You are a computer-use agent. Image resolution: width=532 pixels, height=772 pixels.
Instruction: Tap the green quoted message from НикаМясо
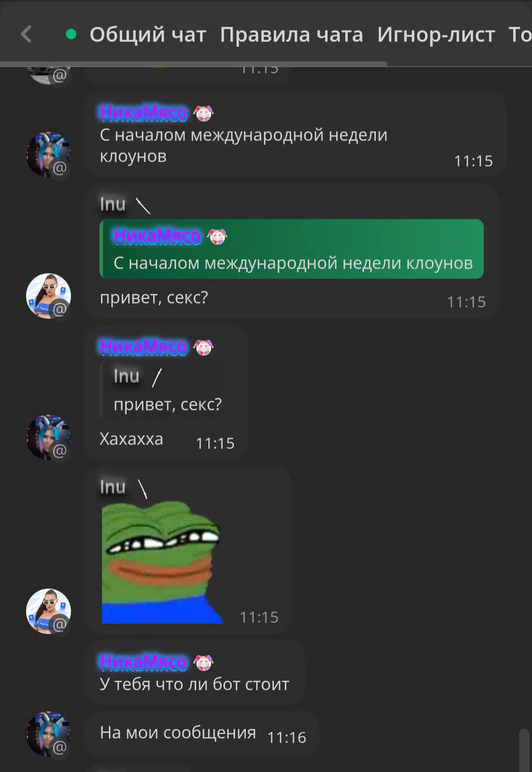pyautogui.click(x=292, y=249)
